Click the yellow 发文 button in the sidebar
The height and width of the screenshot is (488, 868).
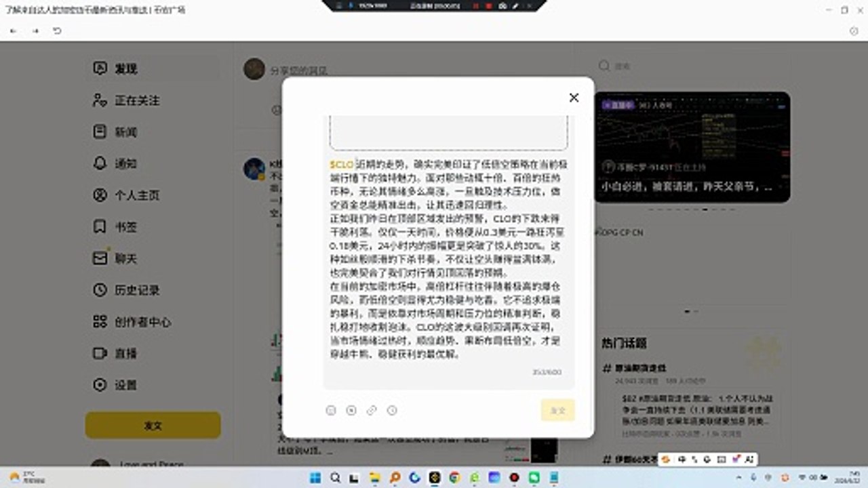[153, 425]
